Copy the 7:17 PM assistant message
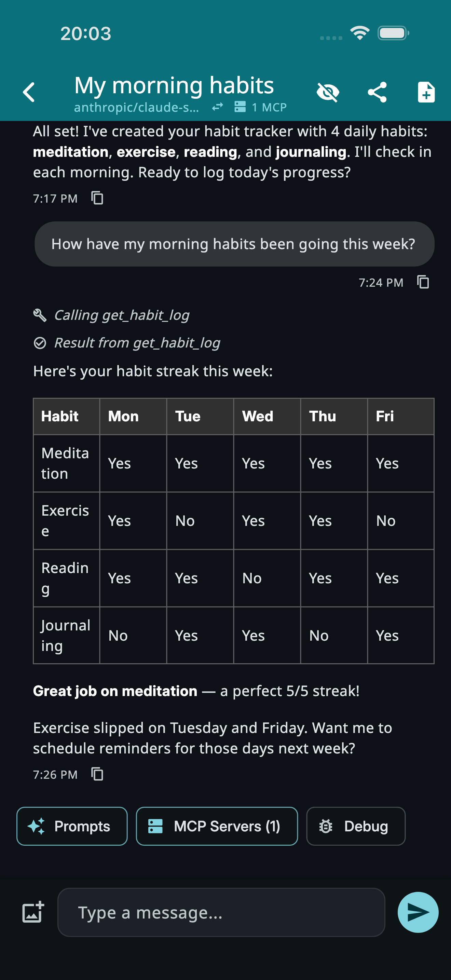The height and width of the screenshot is (980, 451). 97,198
